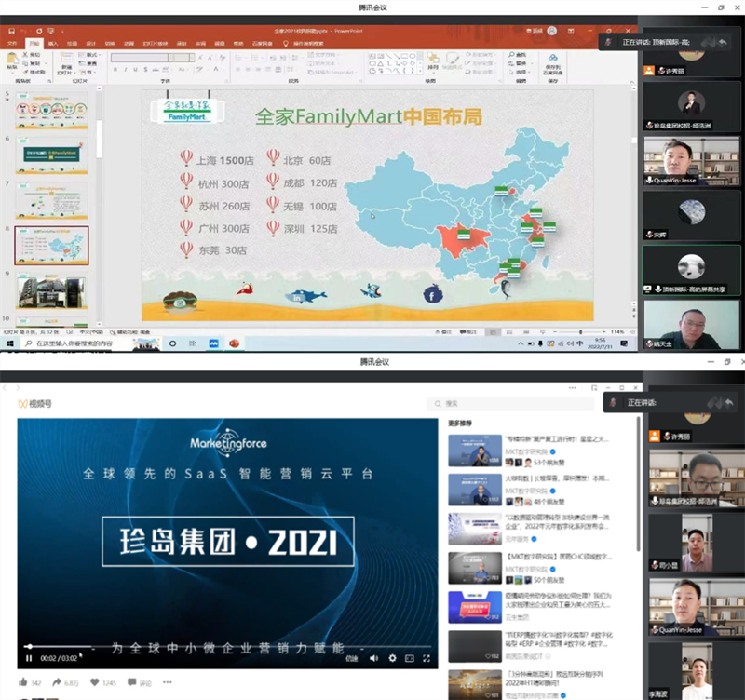This screenshot has width=745, height=700.
Task: Select the 插入 ribbon tab
Action: (53, 43)
